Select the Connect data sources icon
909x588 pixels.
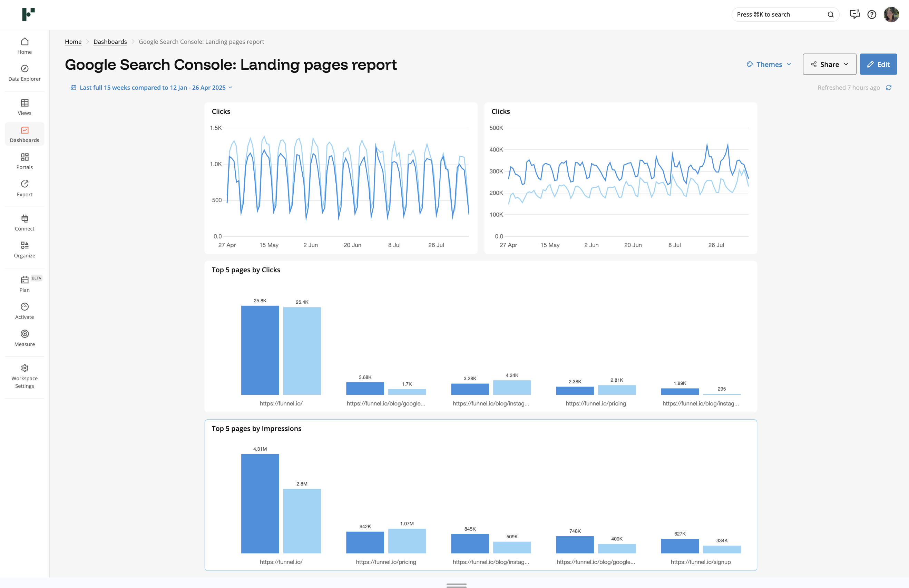click(x=25, y=223)
